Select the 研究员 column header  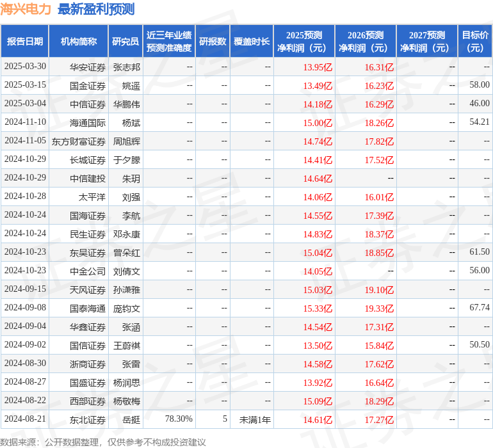coord(125,42)
